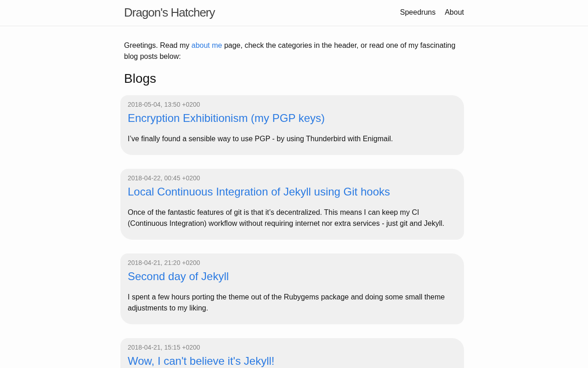Open the Encryption Exhibitionism (my PGP keys) post
This screenshot has height=368, width=588.
point(226,118)
